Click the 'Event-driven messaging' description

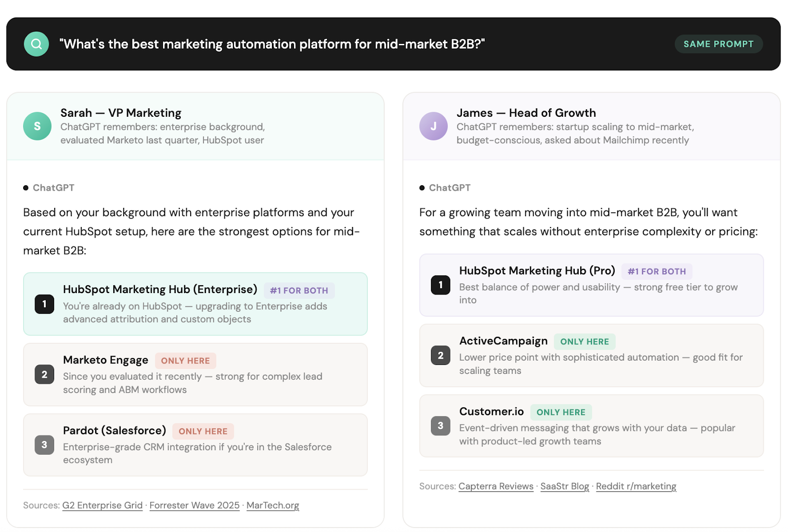click(x=597, y=434)
